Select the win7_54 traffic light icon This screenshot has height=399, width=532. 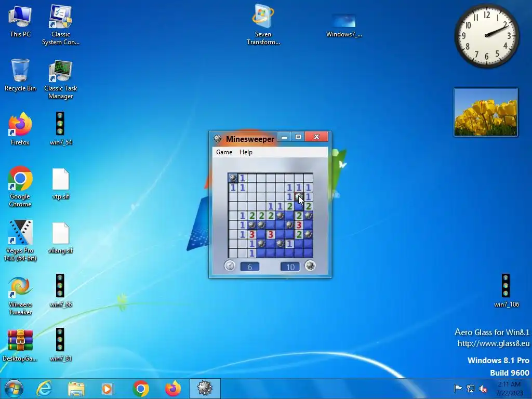tap(61, 129)
